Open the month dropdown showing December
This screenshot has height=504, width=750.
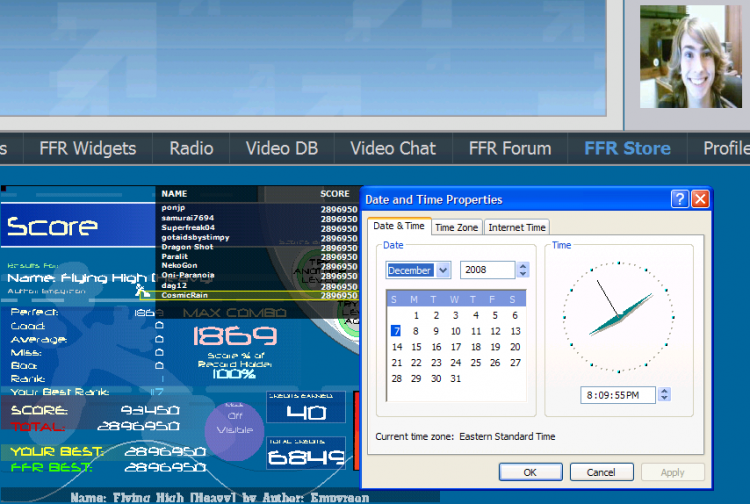442,270
